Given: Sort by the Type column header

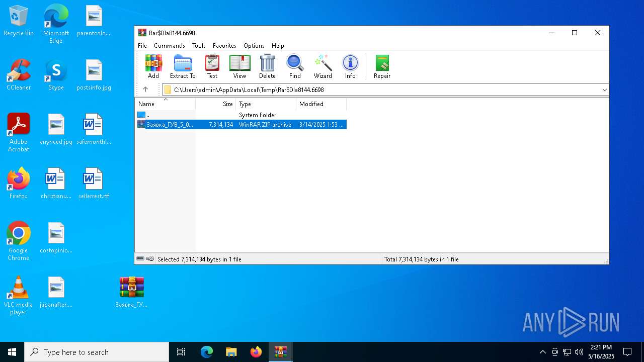Looking at the screenshot, I should pyautogui.click(x=266, y=104).
